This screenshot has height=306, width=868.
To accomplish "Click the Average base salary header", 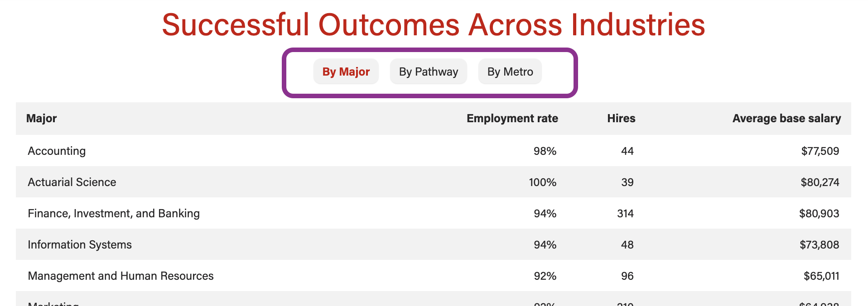I will pyautogui.click(x=786, y=119).
